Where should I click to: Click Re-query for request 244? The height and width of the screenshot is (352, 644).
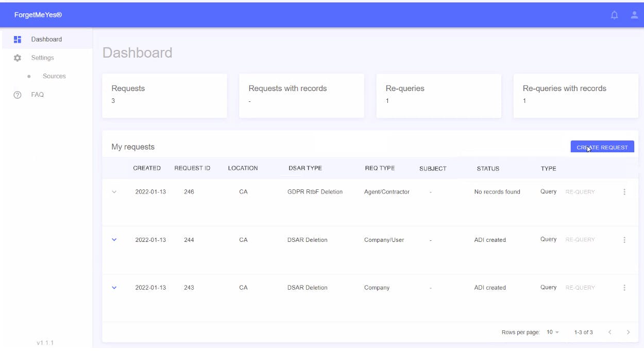580,240
